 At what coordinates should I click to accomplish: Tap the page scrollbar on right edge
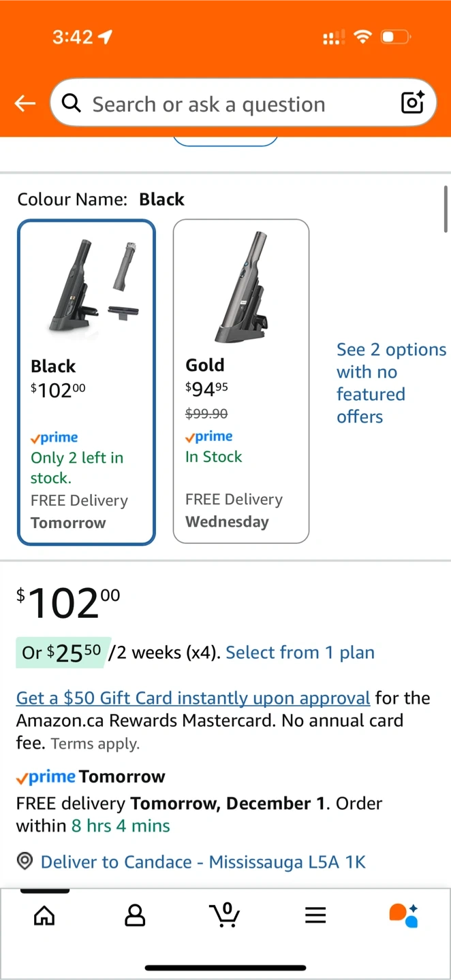[x=446, y=209]
